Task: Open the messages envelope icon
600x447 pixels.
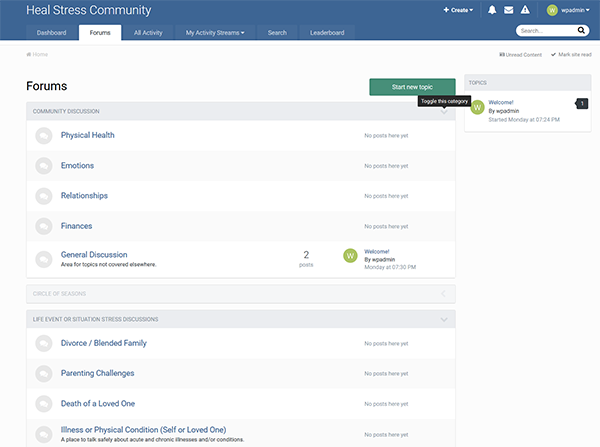Action: 508,10
